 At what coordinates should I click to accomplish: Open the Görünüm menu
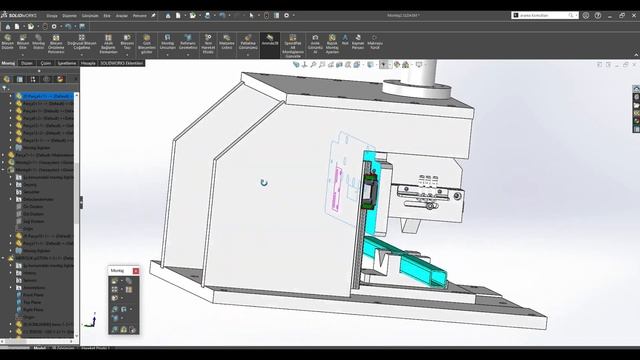click(x=90, y=16)
